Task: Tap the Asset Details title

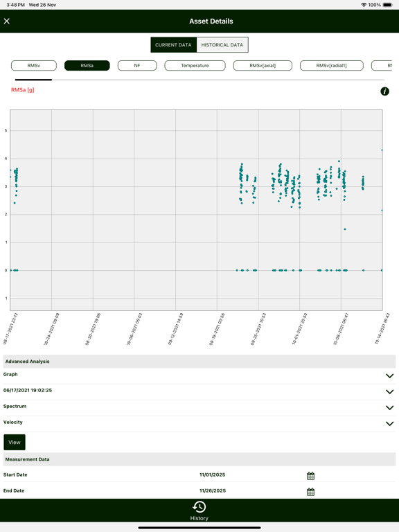Action: 211,21
